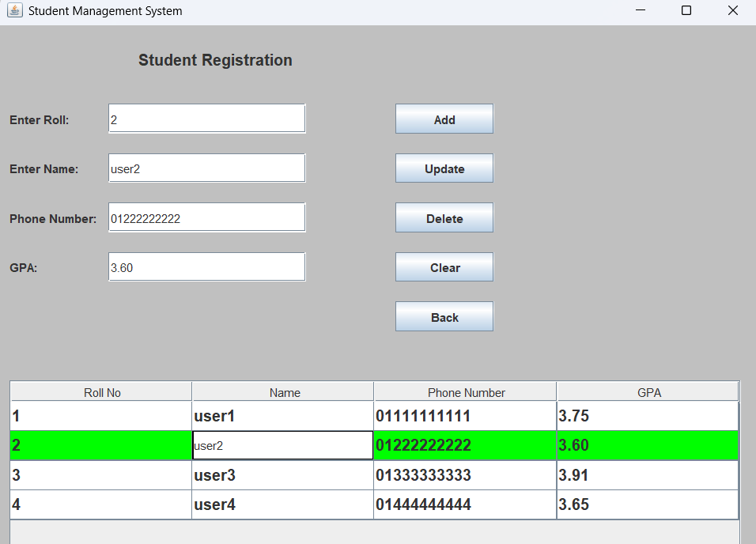Click inside the Enter Roll input field
This screenshot has height=544, width=756.
[x=206, y=118]
